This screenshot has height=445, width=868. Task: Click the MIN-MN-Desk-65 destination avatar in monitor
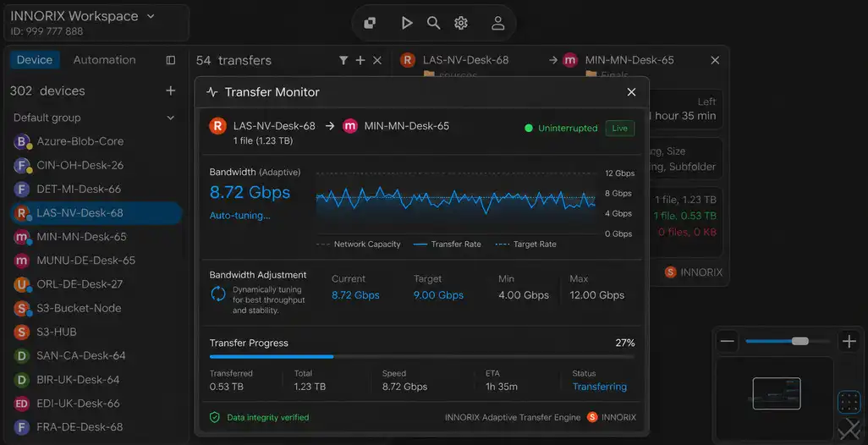(x=350, y=126)
